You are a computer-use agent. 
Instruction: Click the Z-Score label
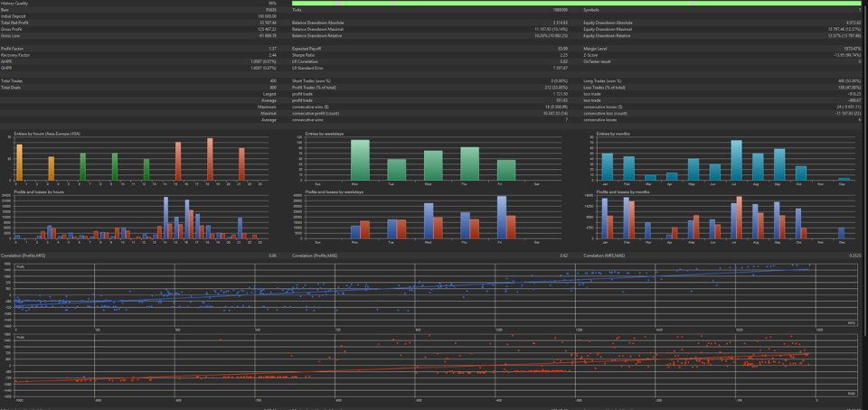[590, 55]
